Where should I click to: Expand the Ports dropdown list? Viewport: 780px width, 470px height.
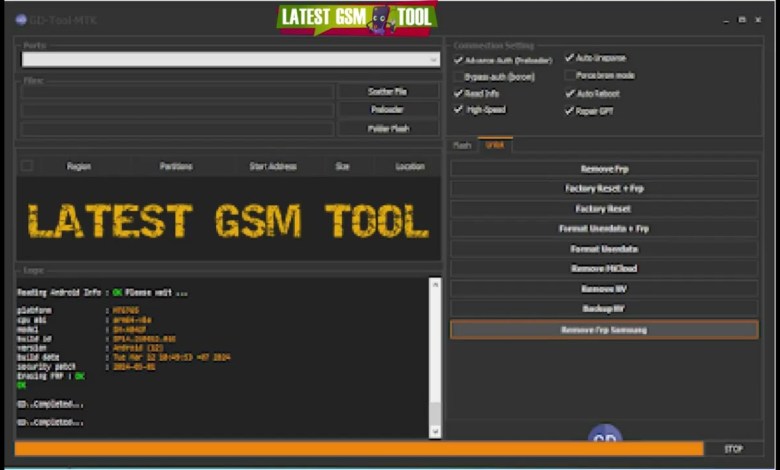433,60
